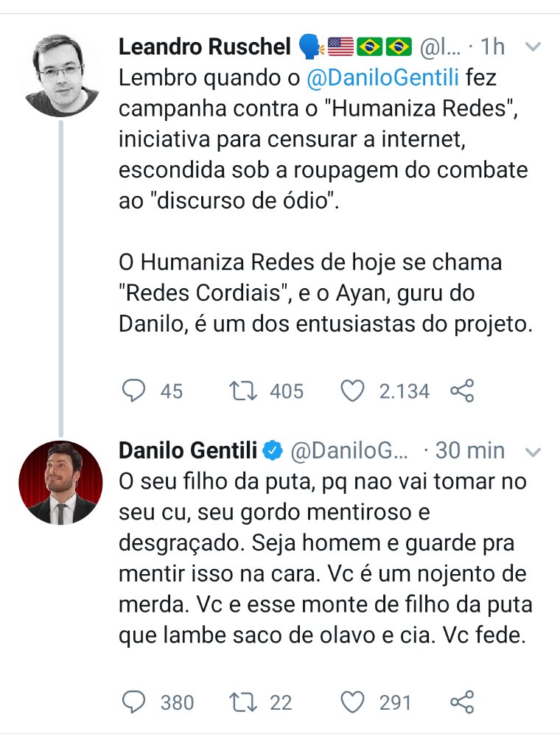Click the verified badge next to Danilo Gentili

[274, 450]
